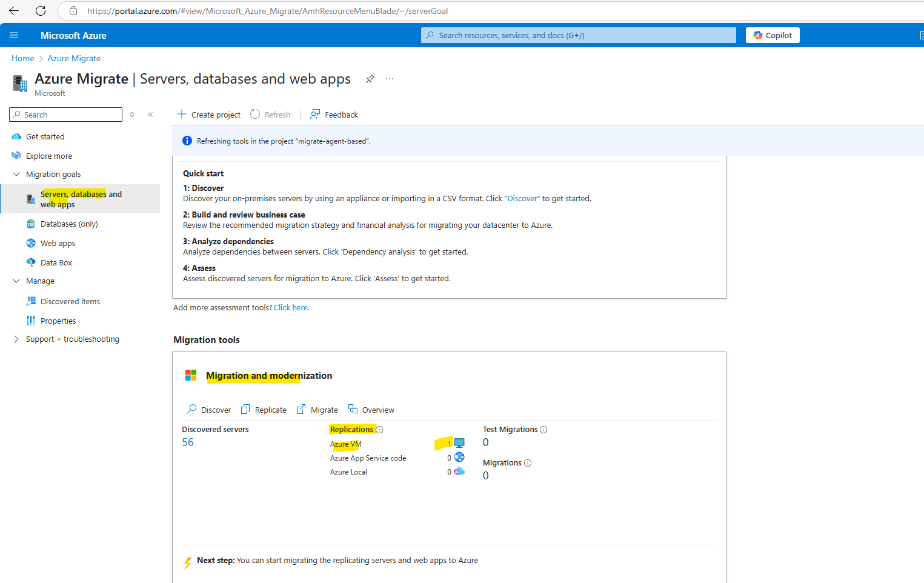Click Migrate in Migration tools
This screenshot has width=924, height=583.
click(x=317, y=410)
